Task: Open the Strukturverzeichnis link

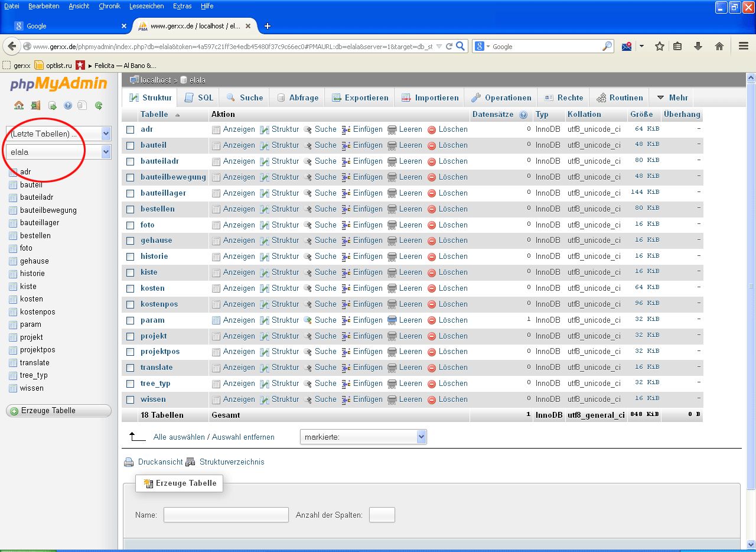Action: [232, 462]
